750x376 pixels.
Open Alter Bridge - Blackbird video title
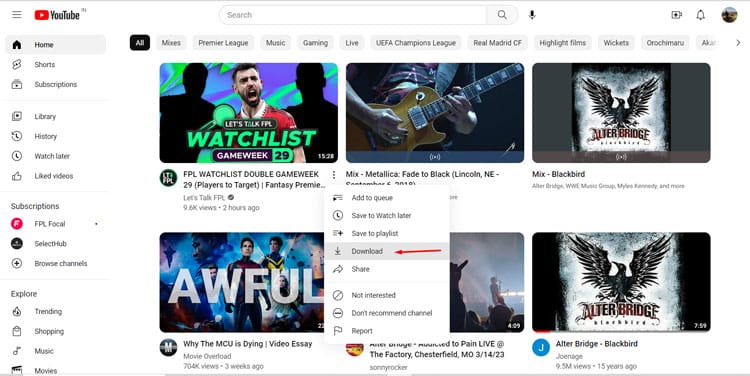pos(596,343)
